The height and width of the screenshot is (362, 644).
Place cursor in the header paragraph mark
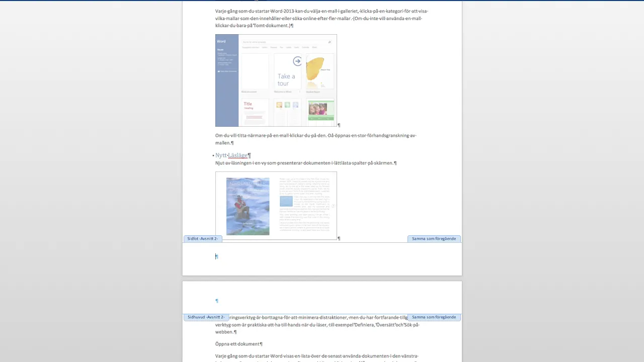point(217,301)
